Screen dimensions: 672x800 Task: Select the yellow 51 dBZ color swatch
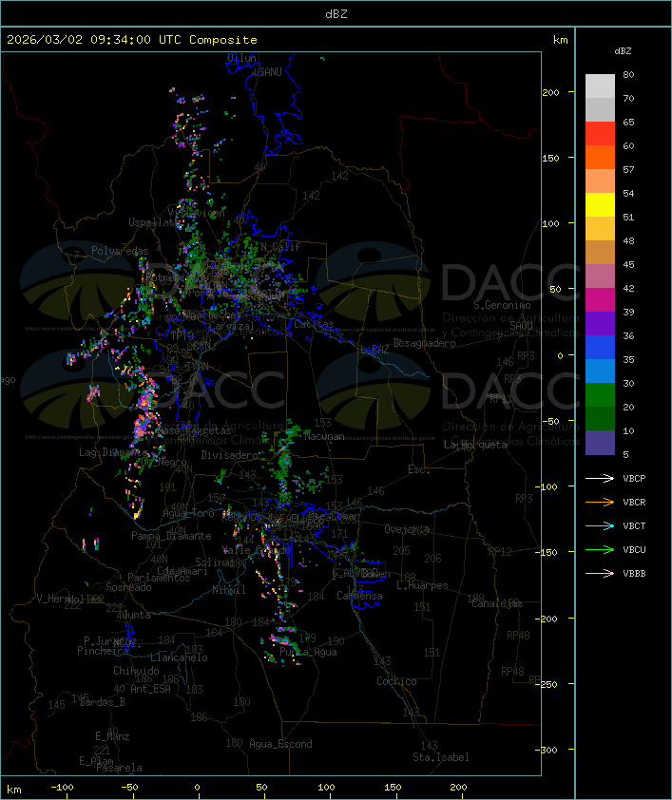point(600,205)
